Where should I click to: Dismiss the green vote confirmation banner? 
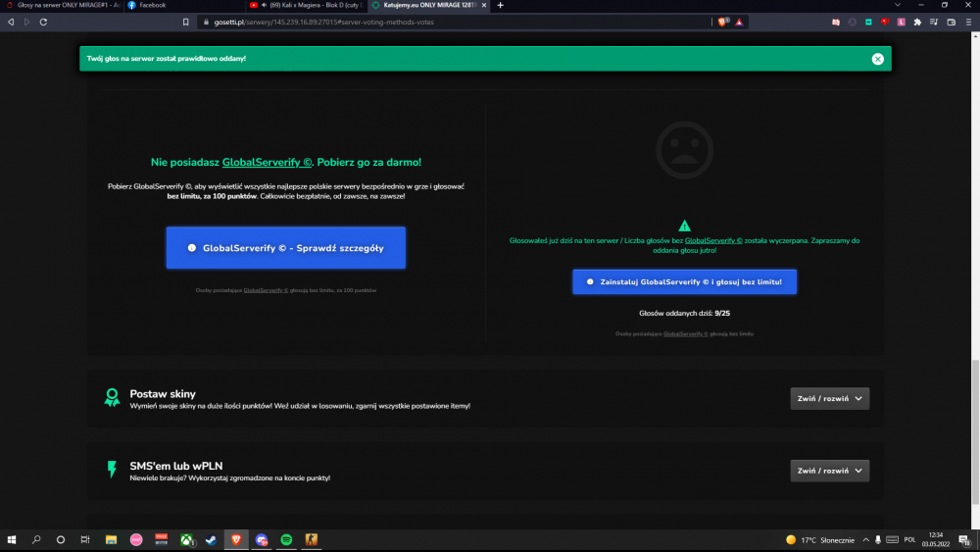click(x=877, y=59)
